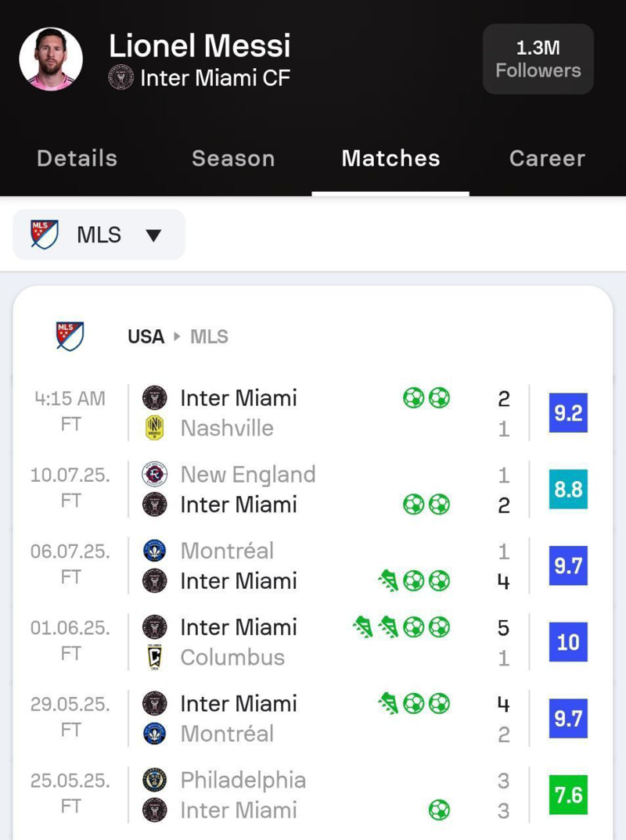Open the Season tab
Image resolution: width=626 pixels, height=840 pixels.
pos(233,158)
